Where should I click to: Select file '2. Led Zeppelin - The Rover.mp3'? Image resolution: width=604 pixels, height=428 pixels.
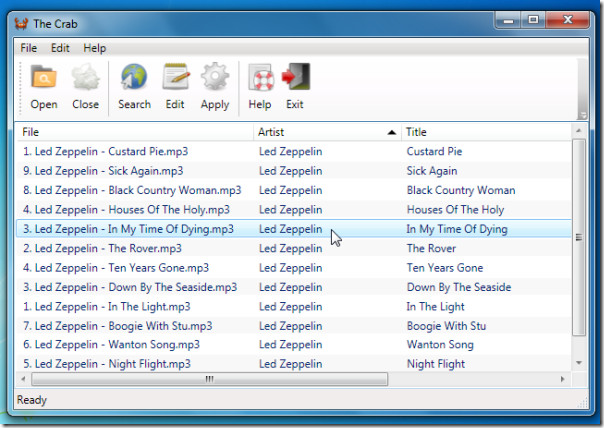(x=102, y=248)
